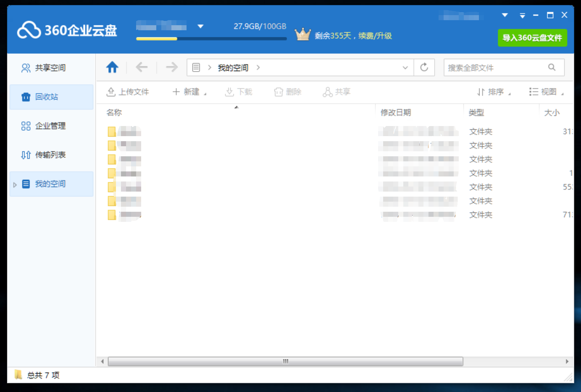Click the 总共 7 项 status text
The width and height of the screenshot is (581, 392).
(x=43, y=375)
